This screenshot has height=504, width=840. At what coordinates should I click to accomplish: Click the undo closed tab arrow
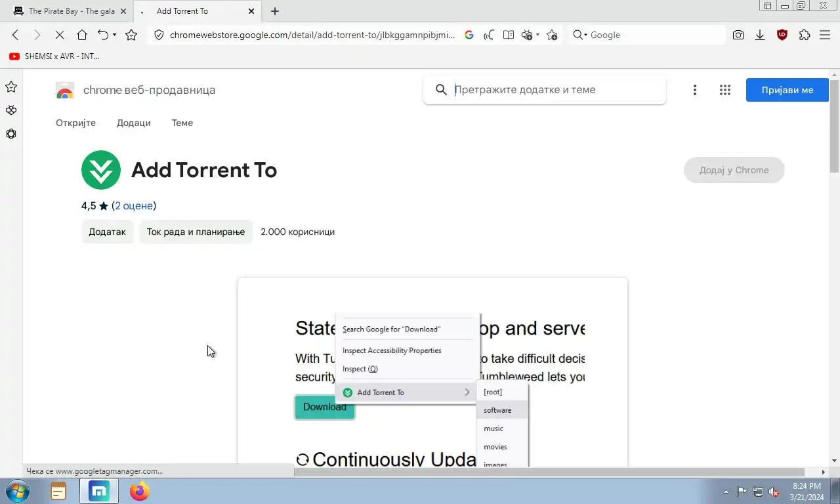(102, 35)
